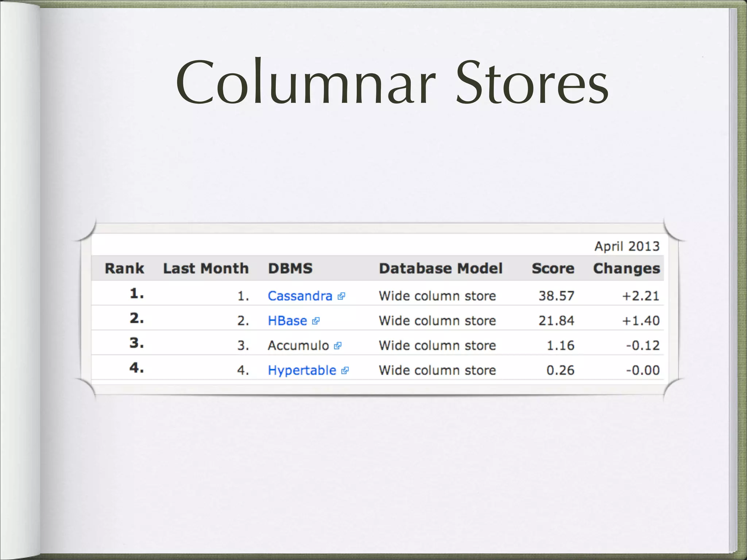Select HBase's score 21.84

(557, 320)
